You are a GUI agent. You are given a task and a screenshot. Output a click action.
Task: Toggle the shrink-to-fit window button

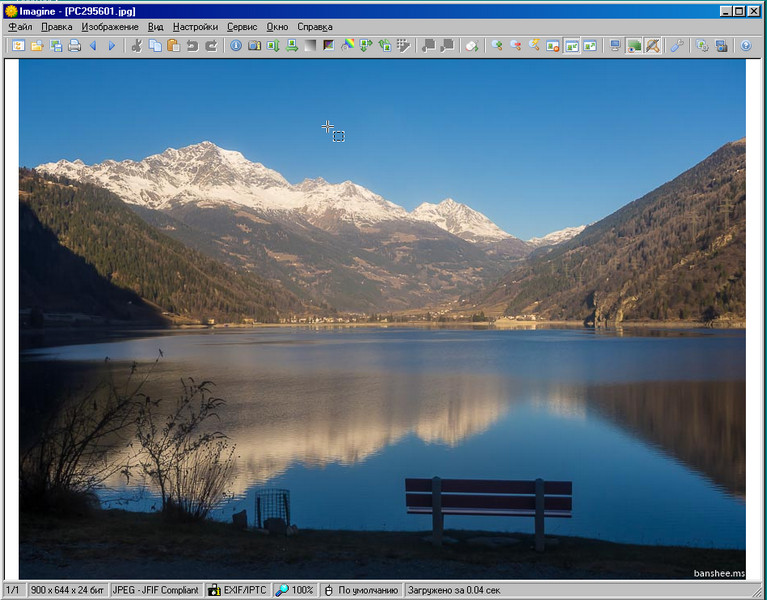pos(571,45)
